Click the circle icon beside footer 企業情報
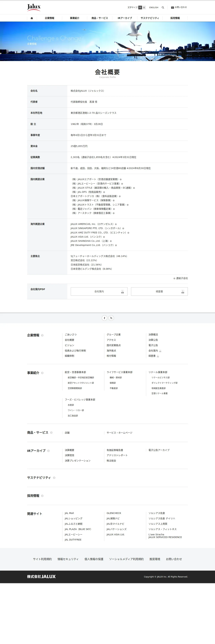 42,335
